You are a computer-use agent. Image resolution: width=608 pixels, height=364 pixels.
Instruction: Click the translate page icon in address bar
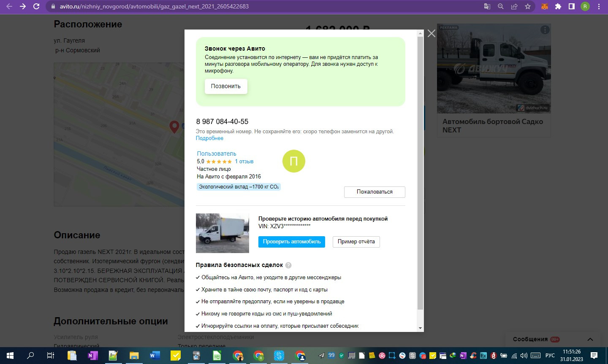coord(487,6)
